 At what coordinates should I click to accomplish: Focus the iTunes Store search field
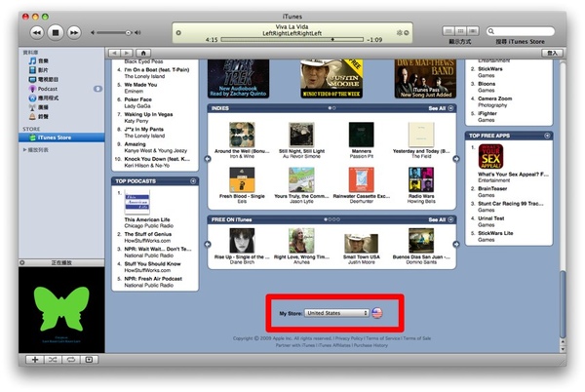520,31
